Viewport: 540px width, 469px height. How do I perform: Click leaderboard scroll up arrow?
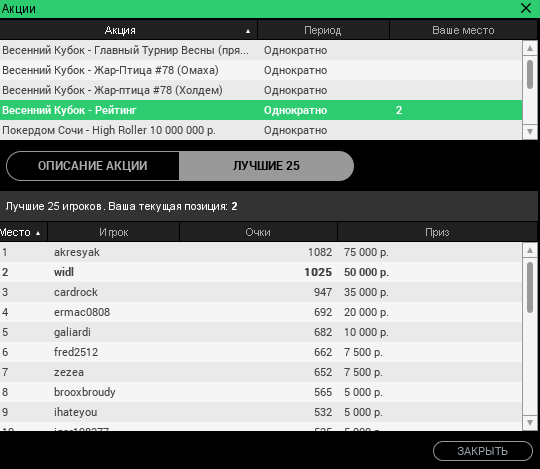(x=530, y=250)
